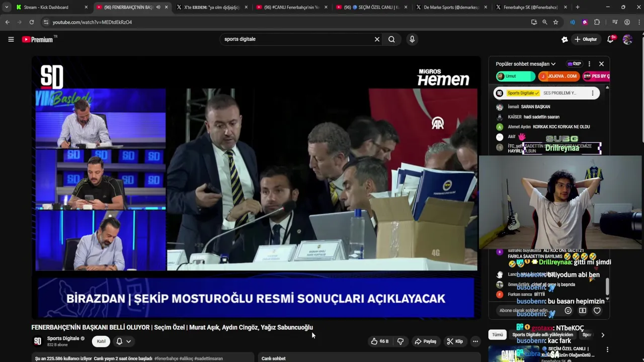
Task: Open media control button in toolbar
Action: coord(615,22)
